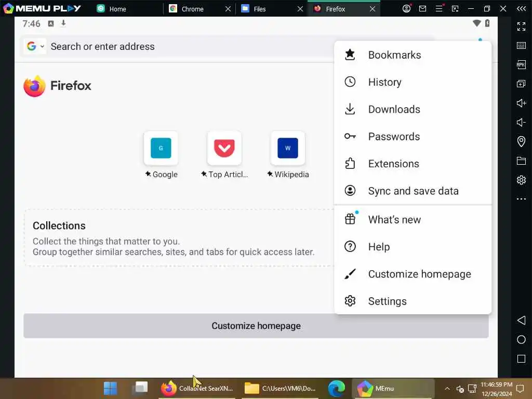Click the Extensions puzzle icon
532x399 pixels.
pyautogui.click(x=350, y=164)
